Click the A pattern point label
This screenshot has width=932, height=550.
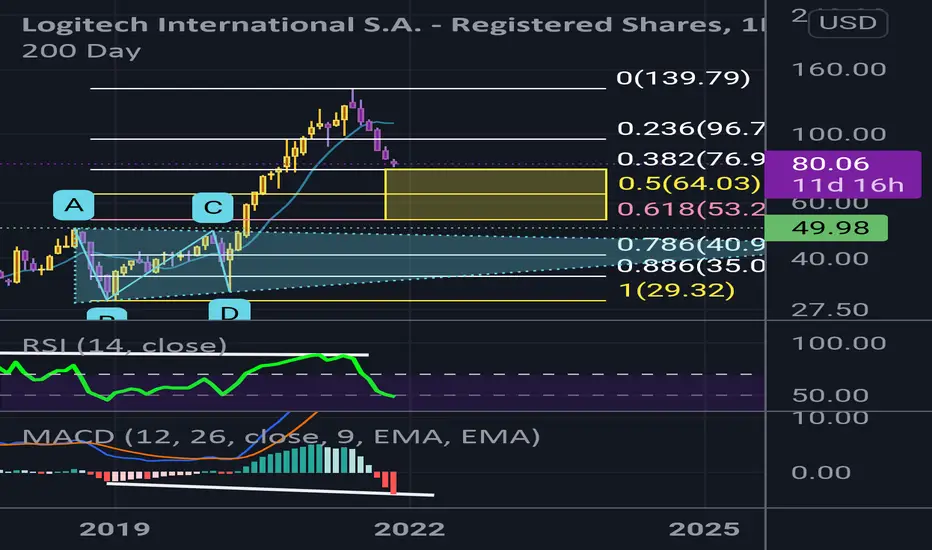tap(74, 206)
